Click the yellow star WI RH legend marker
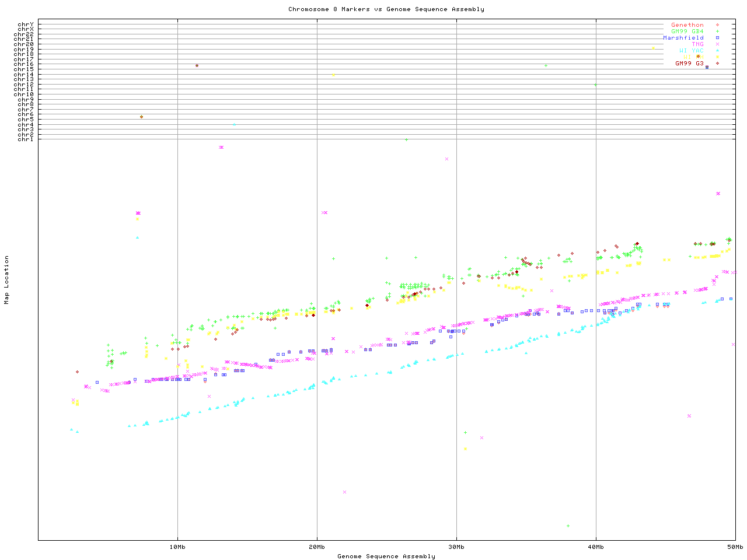 717,57
